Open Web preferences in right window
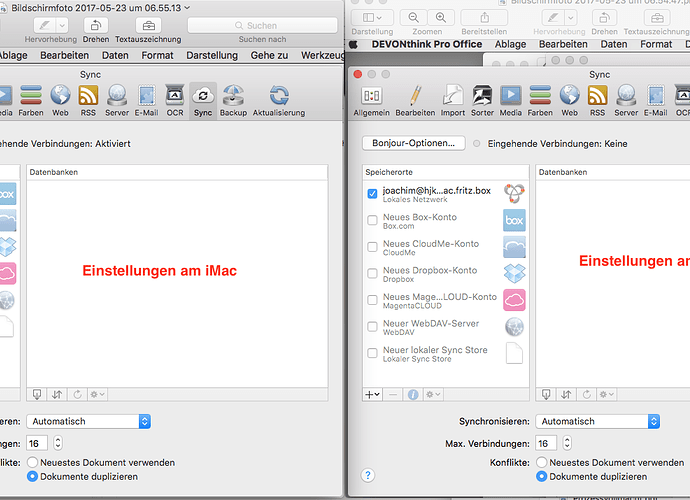The image size is (690, 500). tap(569, 101)
